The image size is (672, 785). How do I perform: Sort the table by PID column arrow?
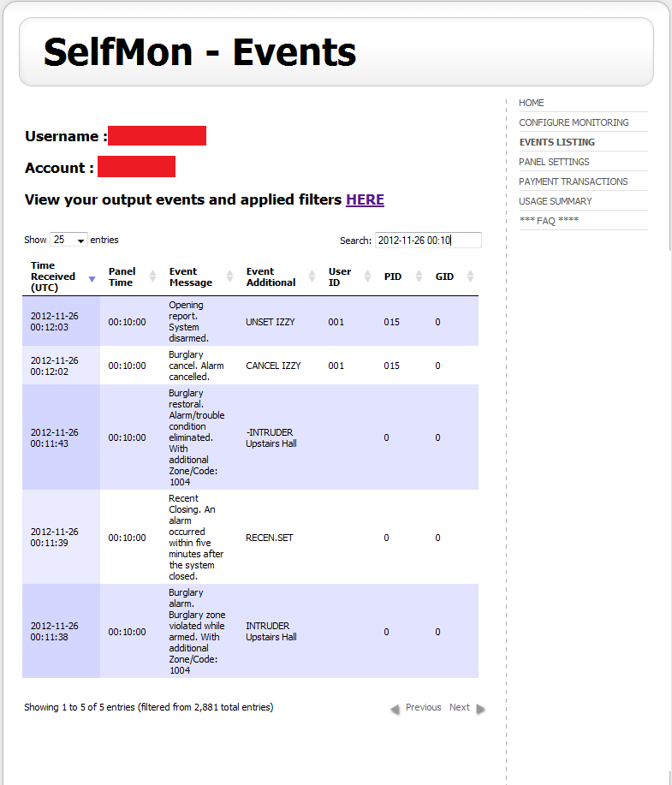pyautogui.click(x=418, y=276)
